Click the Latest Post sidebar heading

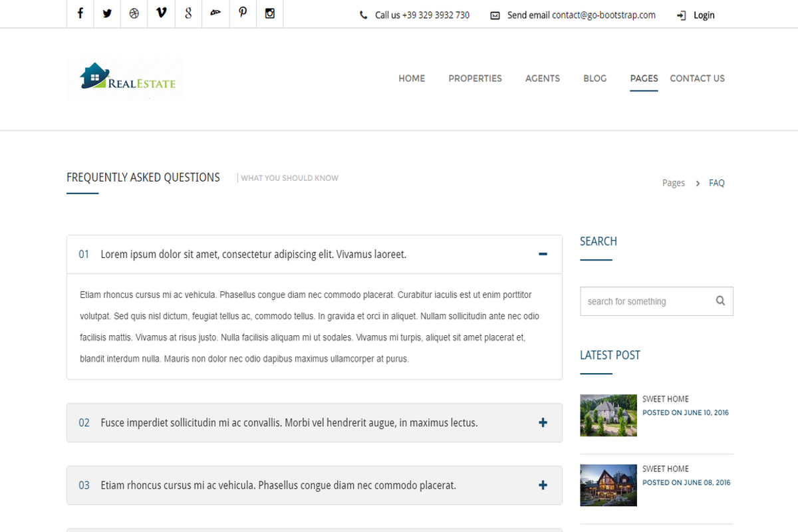[x=610, y=355]
